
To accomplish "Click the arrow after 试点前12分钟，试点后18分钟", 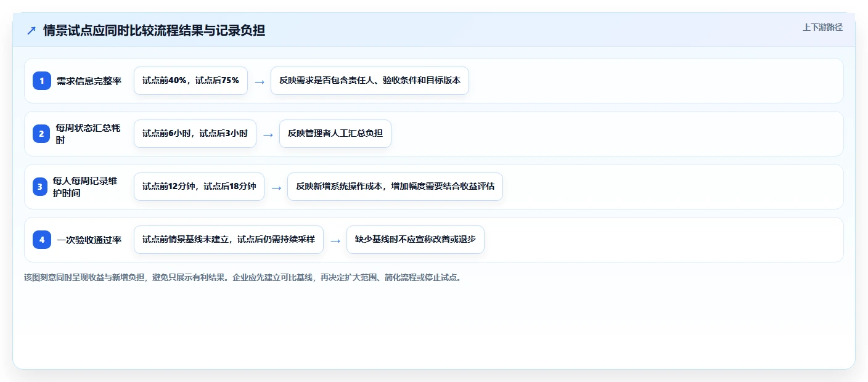I will (x=276, y=187).
